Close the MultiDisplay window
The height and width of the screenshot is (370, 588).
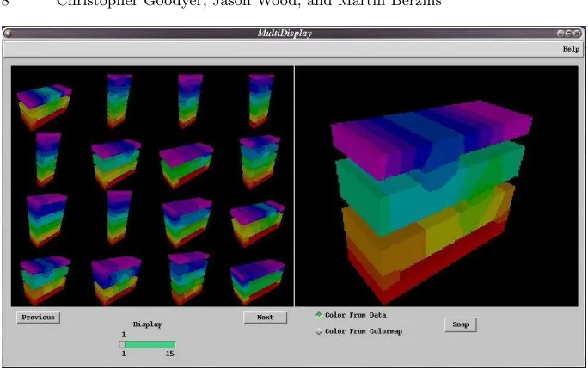pos(577,34)
